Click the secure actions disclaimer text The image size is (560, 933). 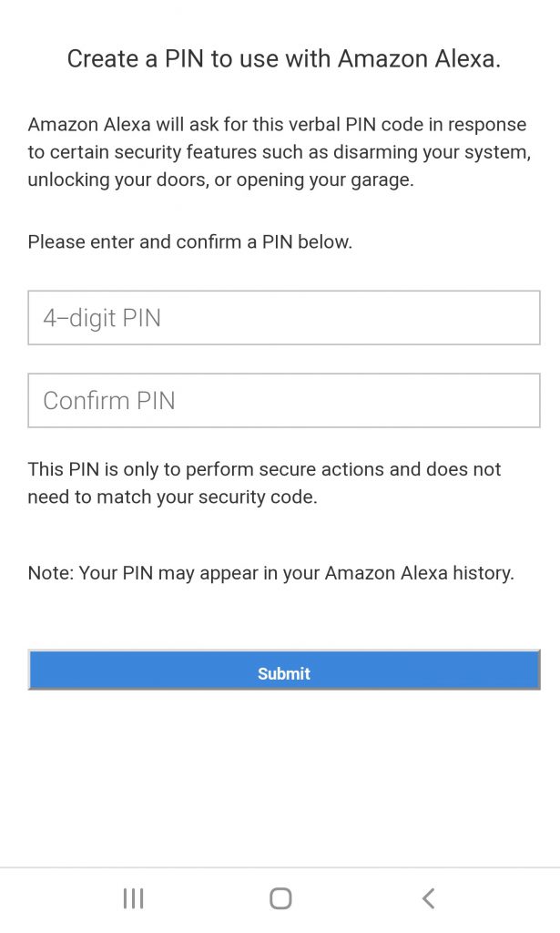[x=264, y=483]
